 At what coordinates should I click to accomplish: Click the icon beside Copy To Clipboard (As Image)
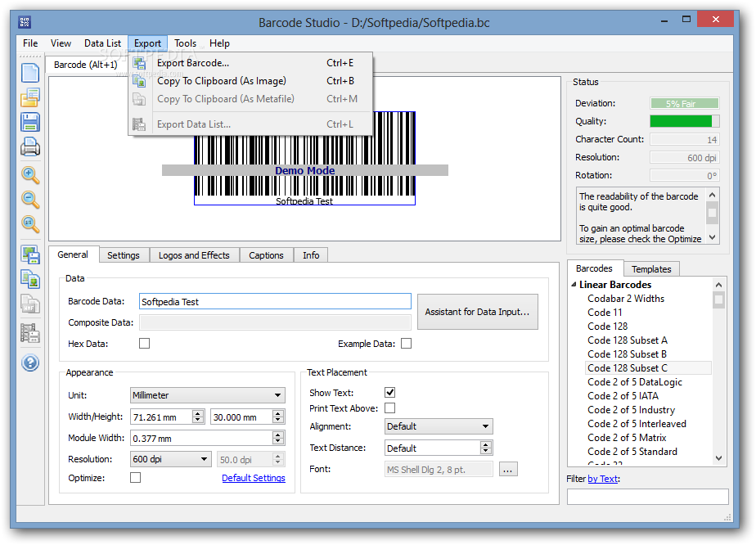click(139, 81)
